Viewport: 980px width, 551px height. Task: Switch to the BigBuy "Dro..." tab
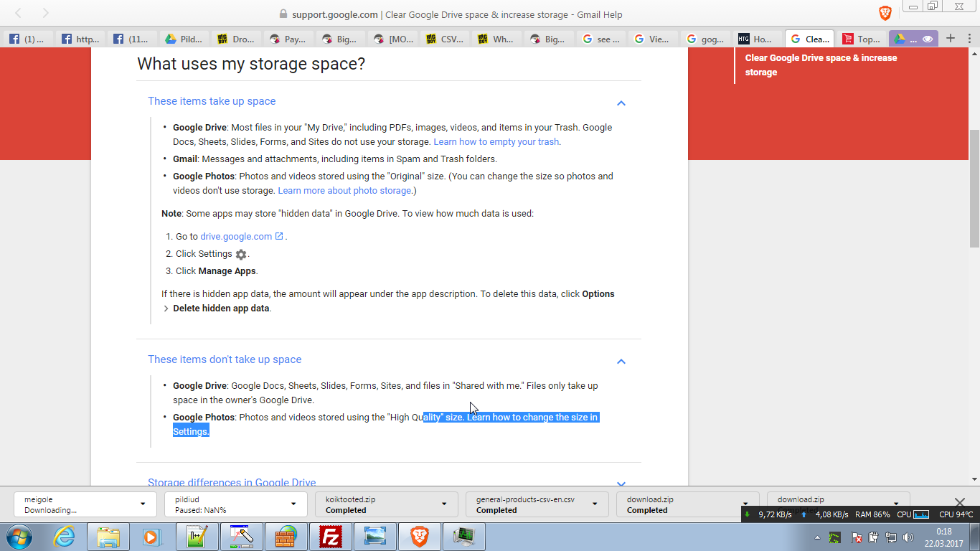236,39
